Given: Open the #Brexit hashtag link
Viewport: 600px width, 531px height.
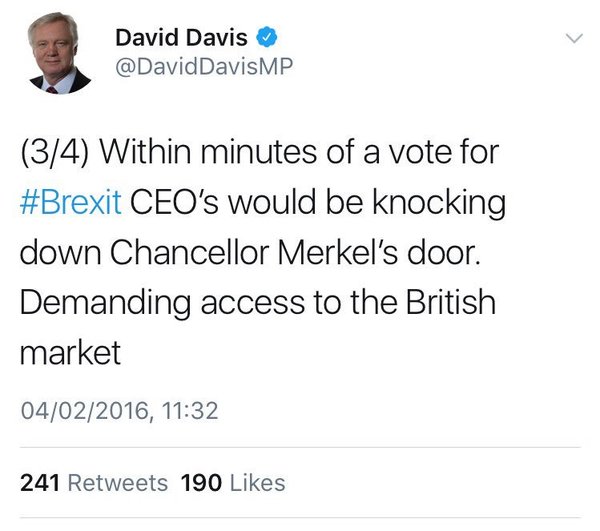Looking at the screenshot, I should click(x=70, y=202).
